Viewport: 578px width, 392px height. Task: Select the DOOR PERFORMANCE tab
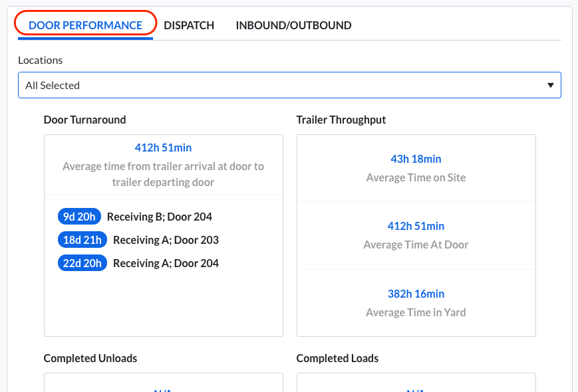click(x=85, y=24)
